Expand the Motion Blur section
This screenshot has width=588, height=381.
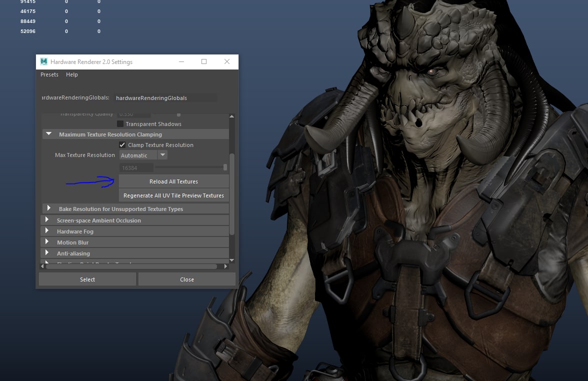[x=47, y=241]
